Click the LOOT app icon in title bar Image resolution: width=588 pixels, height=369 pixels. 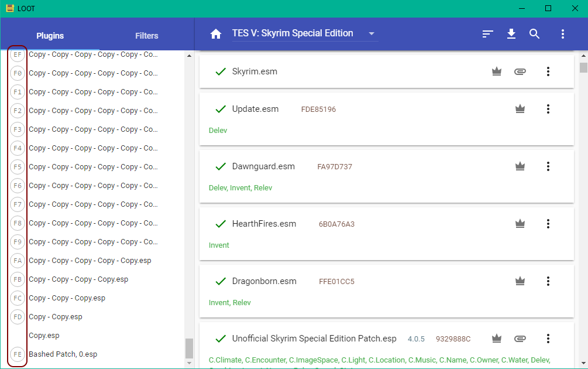(10, 8)
